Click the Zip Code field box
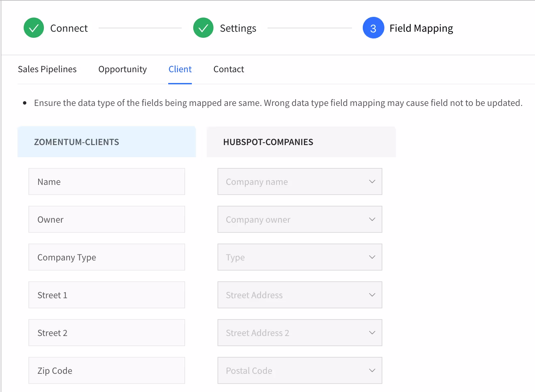The width and height of the screenshot is (535, 392). coord(107,370)
